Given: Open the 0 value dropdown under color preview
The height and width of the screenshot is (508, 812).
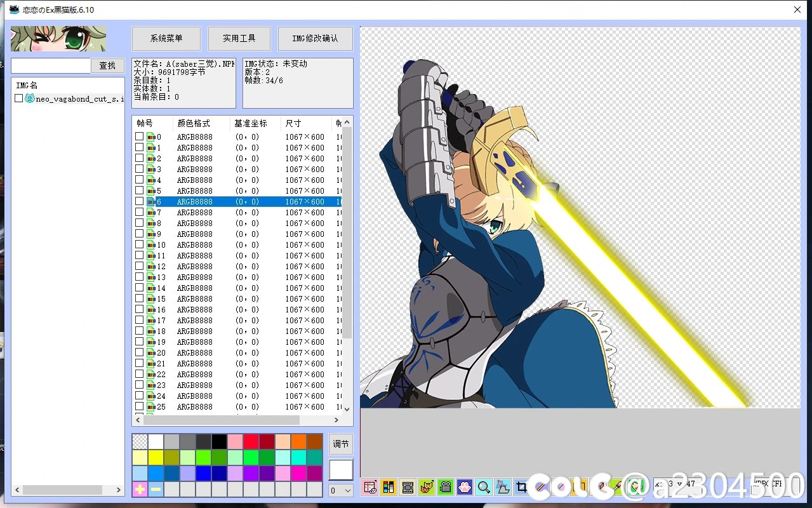Looking at the screenshot, I should click(341, 490).
